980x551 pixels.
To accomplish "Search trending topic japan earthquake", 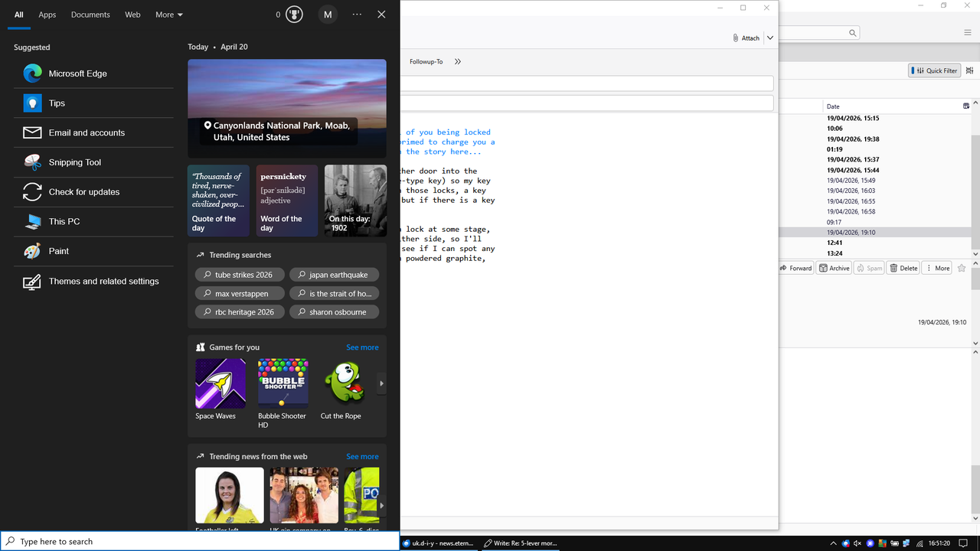I will point(334,275).
